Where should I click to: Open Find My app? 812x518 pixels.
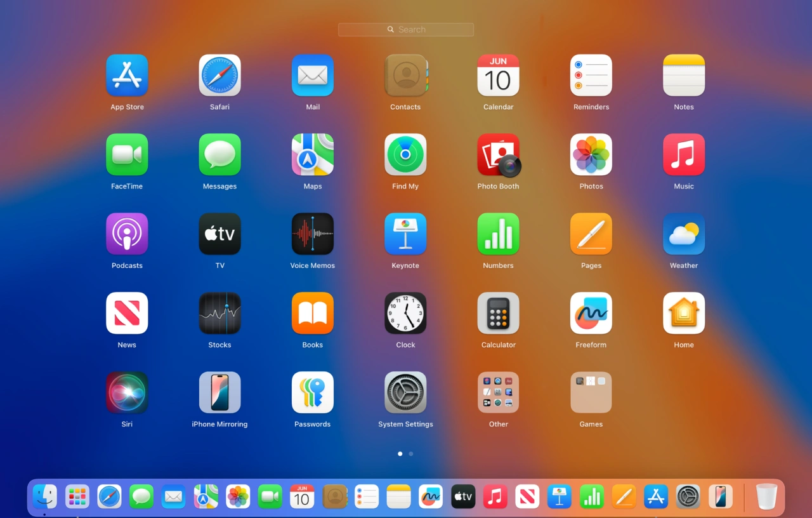[405, 154]
